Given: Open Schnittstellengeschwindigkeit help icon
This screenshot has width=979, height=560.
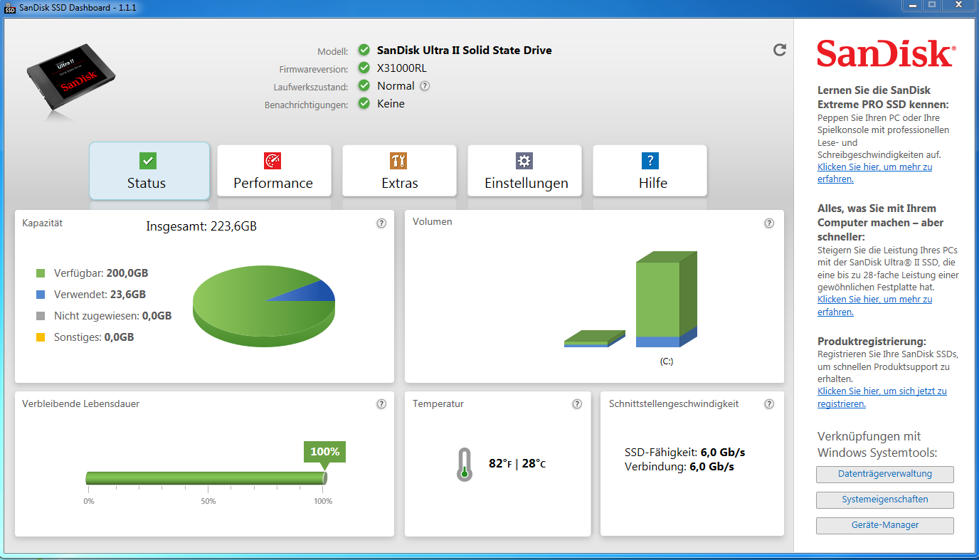Looking at the screenshot, I should pos(769,404).
